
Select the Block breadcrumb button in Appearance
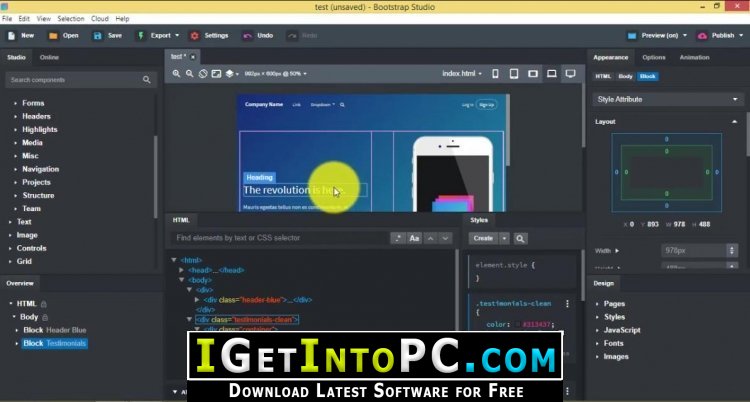coord(648,77)
